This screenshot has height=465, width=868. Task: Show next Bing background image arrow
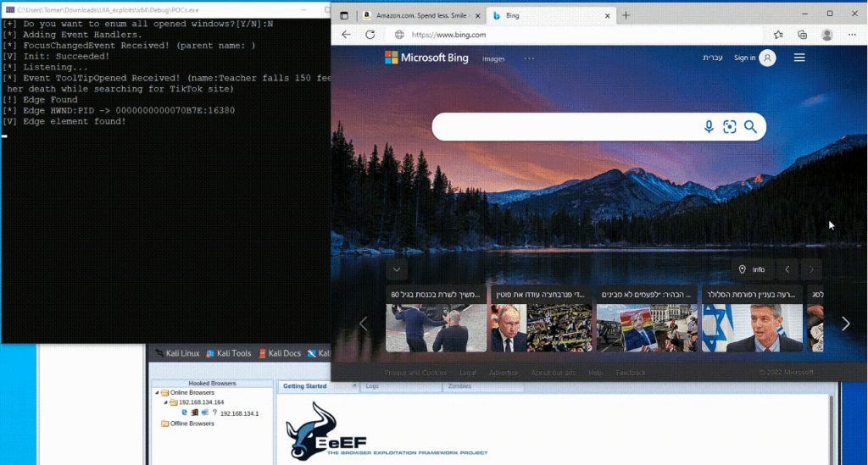tap(811, 269)
